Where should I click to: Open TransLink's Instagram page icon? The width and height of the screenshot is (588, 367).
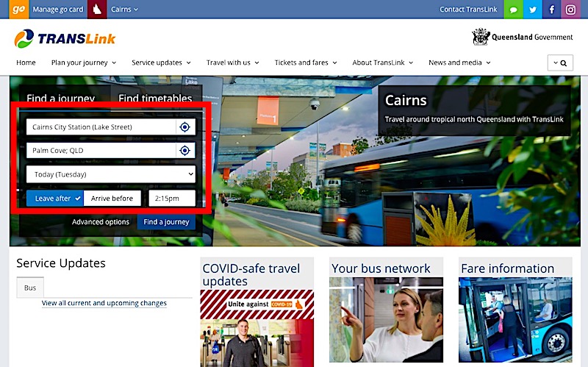click(570, 10)
